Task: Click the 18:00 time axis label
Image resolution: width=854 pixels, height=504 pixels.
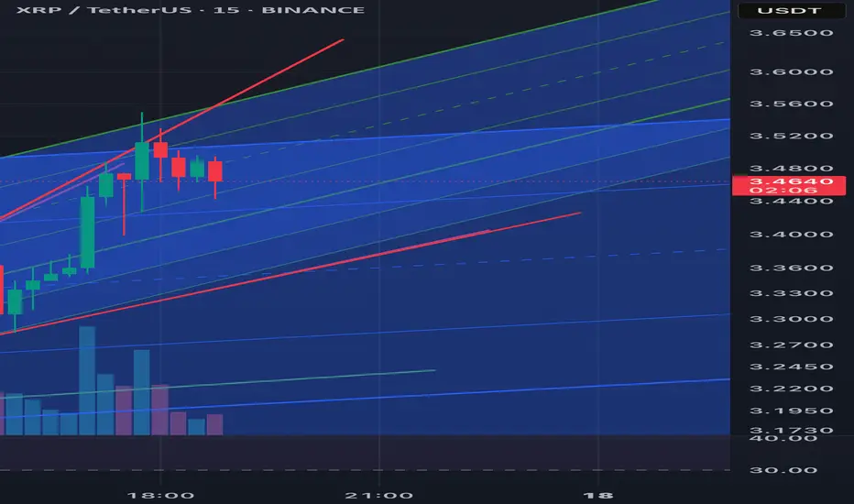Action: (x=160, y=495)
